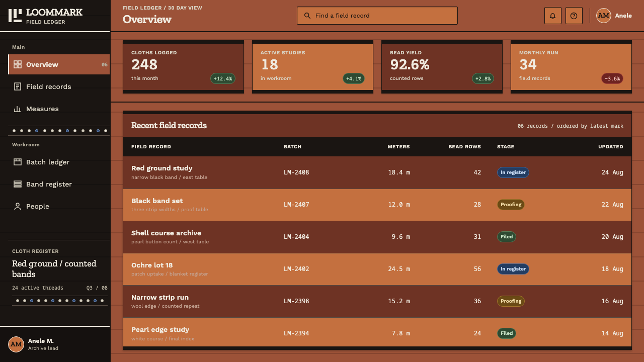Image resolution: width=644 pixels, height=362 pixels.
Task: Open the Shell course archive record
Action: pyautogui.click(x=377, y=237)
